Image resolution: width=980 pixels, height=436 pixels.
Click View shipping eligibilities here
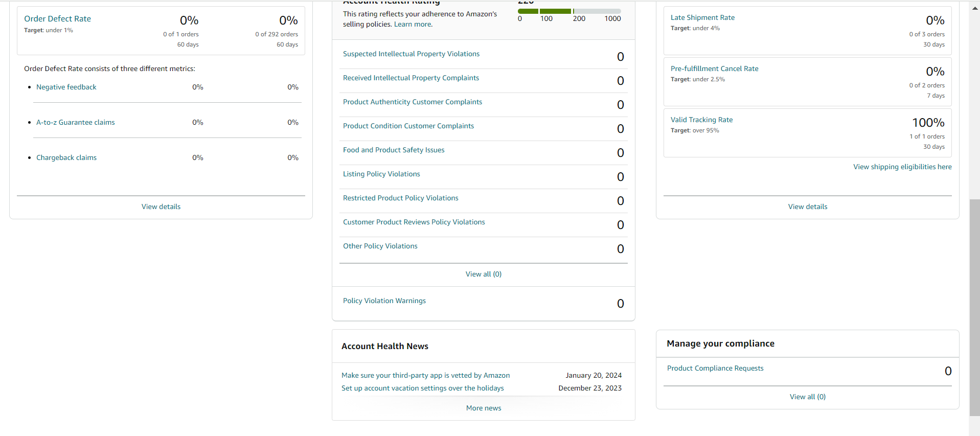click(x=902, y=167)
